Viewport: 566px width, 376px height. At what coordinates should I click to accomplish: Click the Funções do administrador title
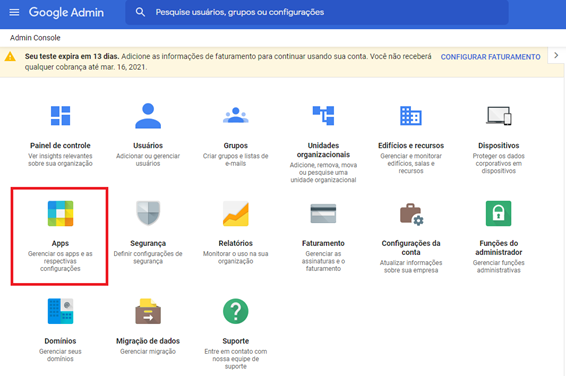coord(498,248)
